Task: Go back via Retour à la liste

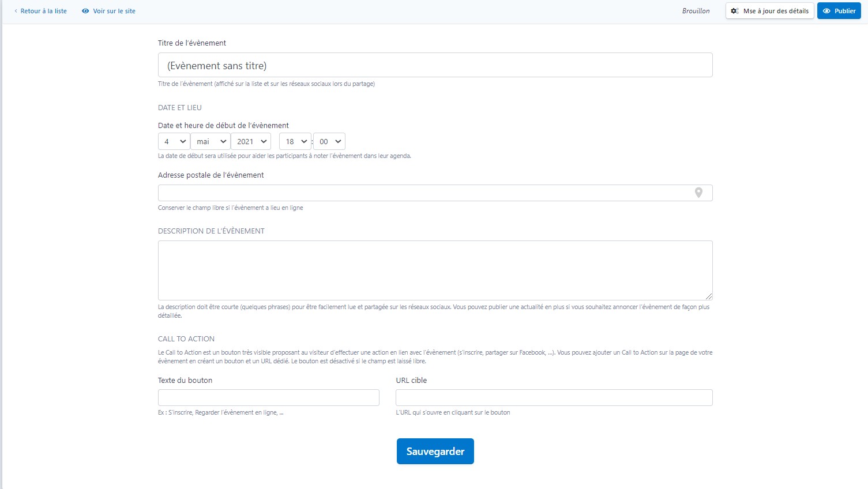Action: pos(43,11)
